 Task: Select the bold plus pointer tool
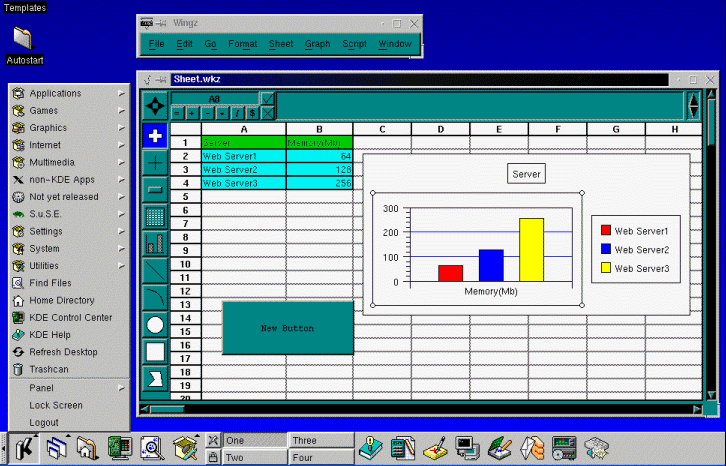coord(155,136)
